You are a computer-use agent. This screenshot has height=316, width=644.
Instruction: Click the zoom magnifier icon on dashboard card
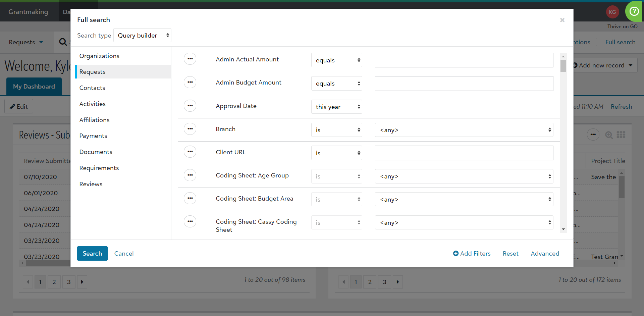tap(609, 135)
